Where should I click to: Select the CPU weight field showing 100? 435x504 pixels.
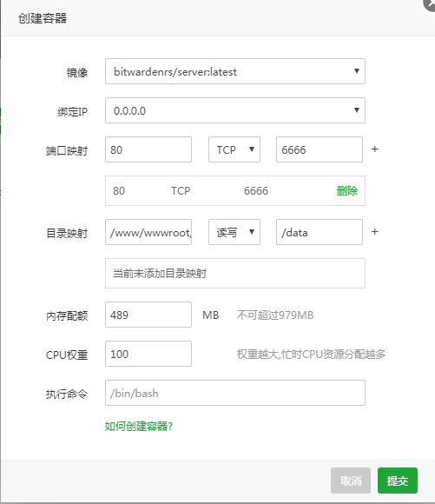coord(148,354)
